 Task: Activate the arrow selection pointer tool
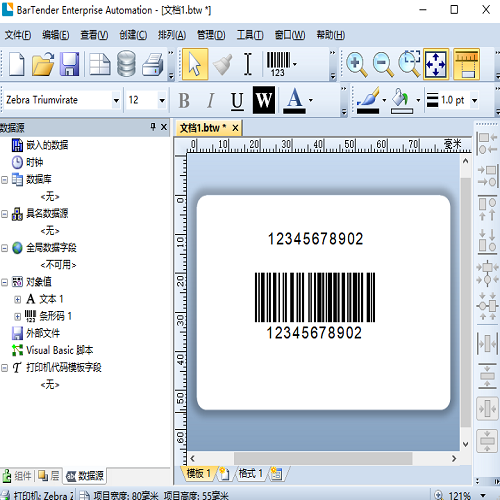tap(195, 64)
